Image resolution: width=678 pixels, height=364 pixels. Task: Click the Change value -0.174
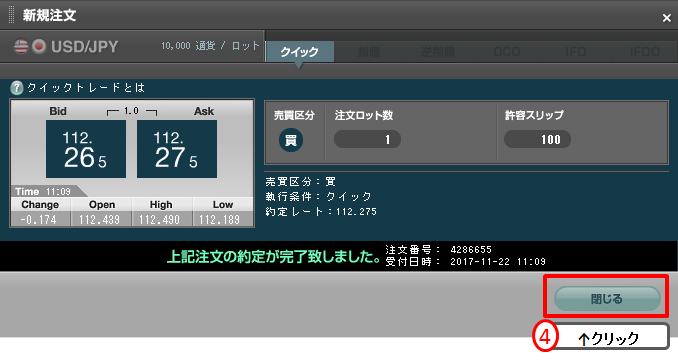39,220
